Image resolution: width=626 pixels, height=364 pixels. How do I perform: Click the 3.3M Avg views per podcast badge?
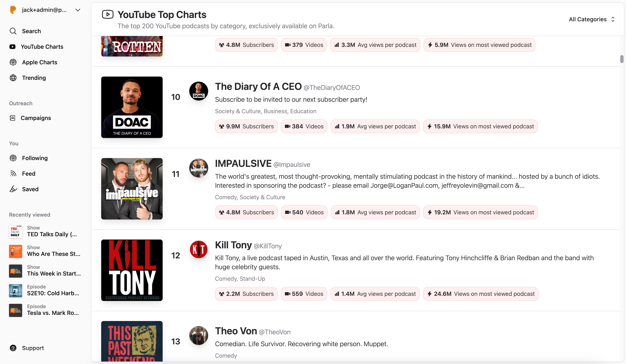375,45
